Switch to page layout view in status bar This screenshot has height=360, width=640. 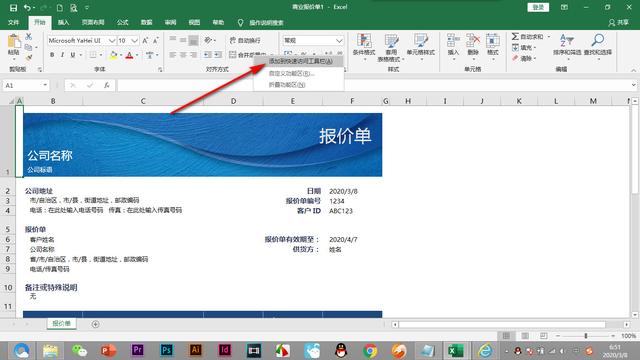(x=525, y=336)
